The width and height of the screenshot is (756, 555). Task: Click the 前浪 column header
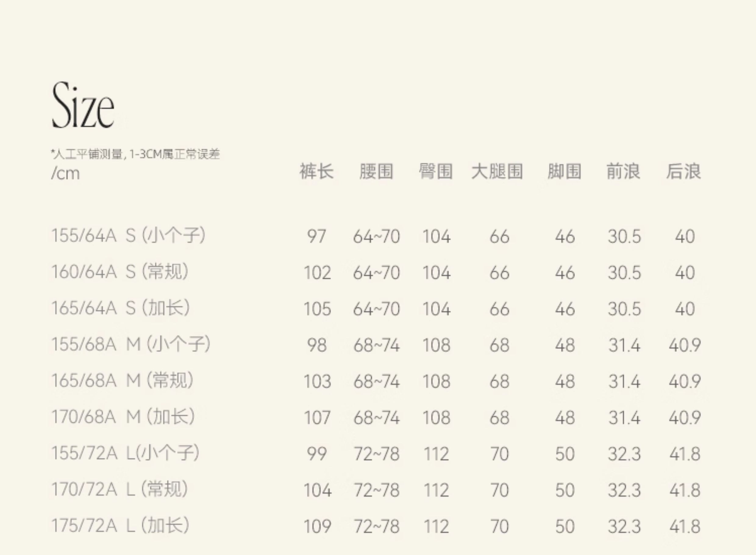click(x=623, y=171)
